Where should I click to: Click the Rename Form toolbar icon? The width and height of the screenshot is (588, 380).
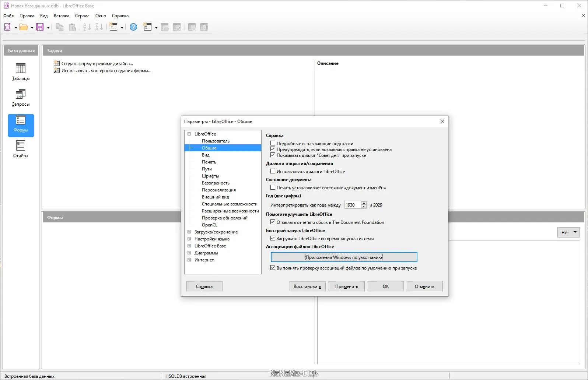point(204,27)
